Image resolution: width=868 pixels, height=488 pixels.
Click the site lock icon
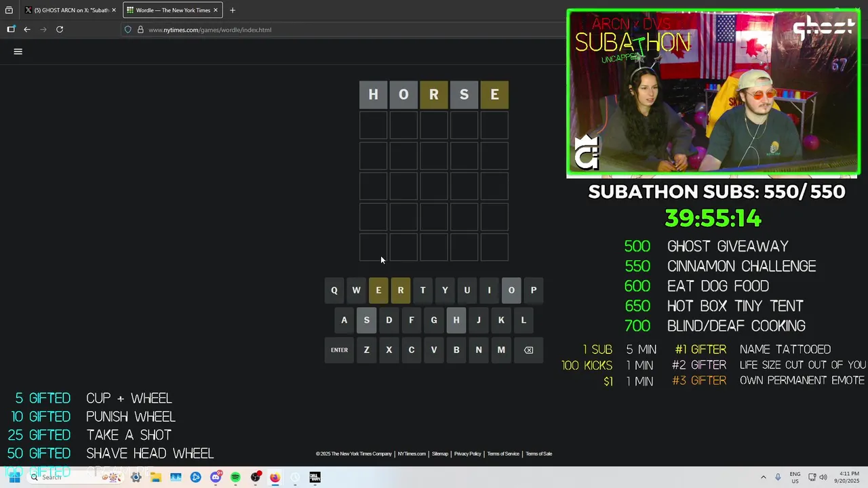tap(140, 30)
